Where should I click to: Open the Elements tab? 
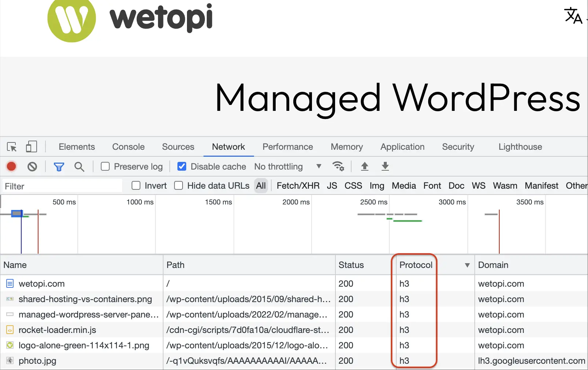77,147
